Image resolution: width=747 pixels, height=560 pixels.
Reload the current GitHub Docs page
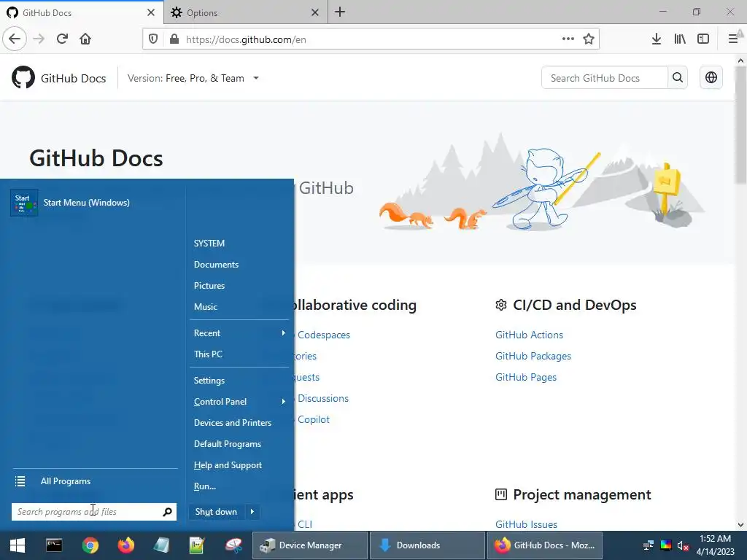[62, 39]
